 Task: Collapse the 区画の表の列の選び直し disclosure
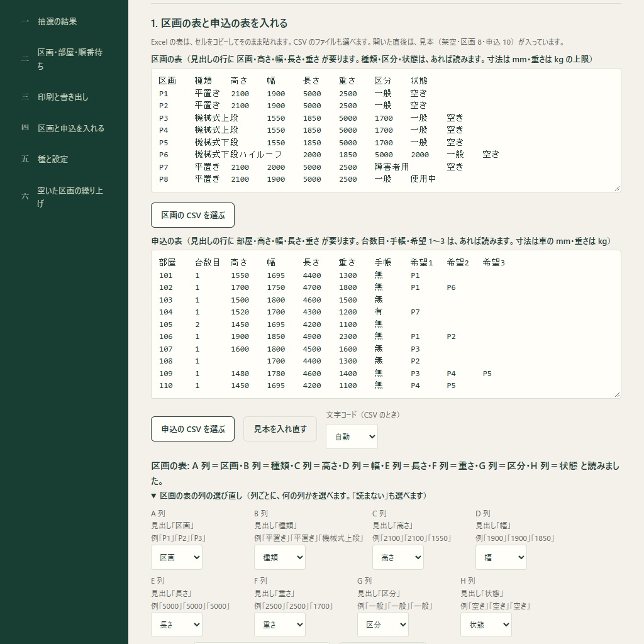(x=289, y=496)
